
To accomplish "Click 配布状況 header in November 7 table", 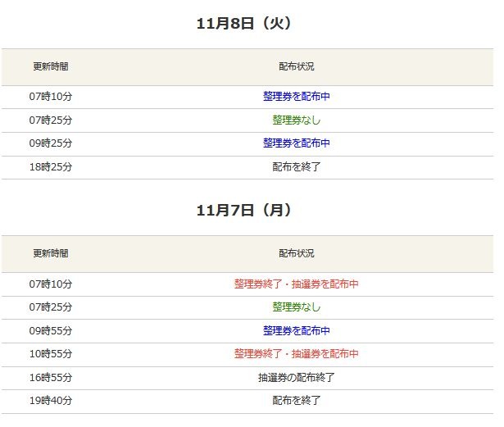I will tap(296, 254).
